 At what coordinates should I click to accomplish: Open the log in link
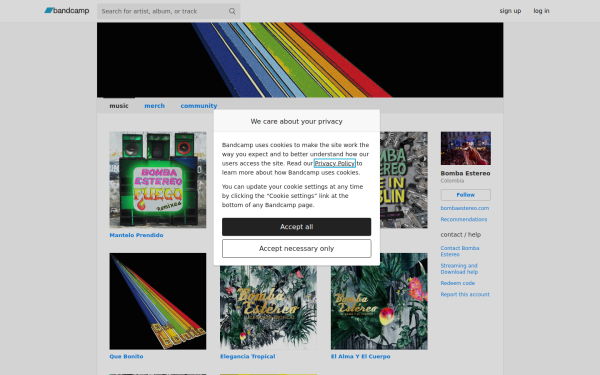(541, 11)
